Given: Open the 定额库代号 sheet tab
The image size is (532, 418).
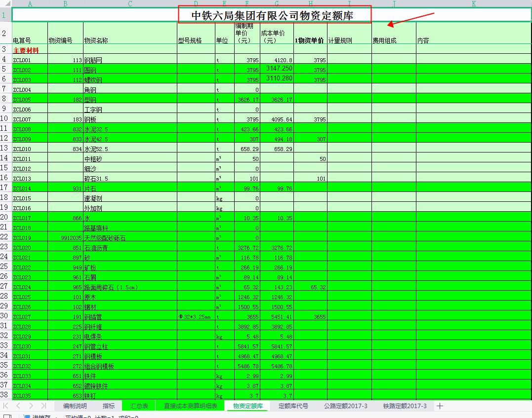Looking at the screenshot, I should [x=293, y=406].
